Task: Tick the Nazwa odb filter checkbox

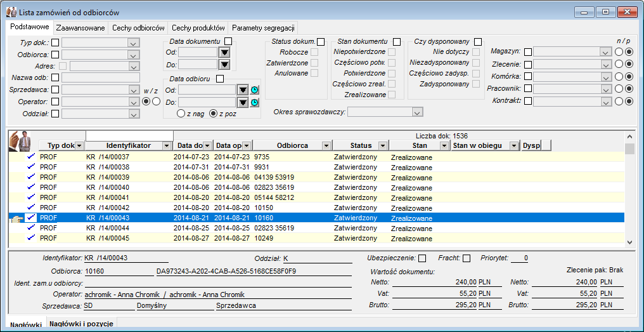Action: coord(55,77)
